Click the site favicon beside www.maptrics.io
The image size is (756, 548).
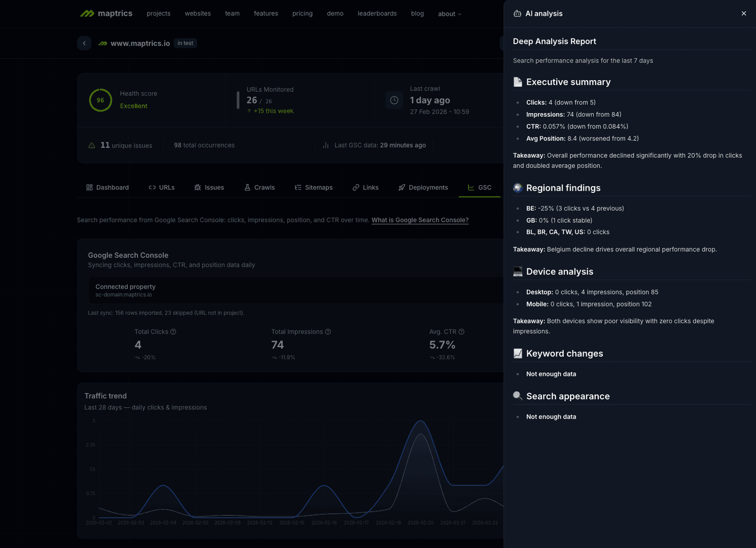pos(103,44)
